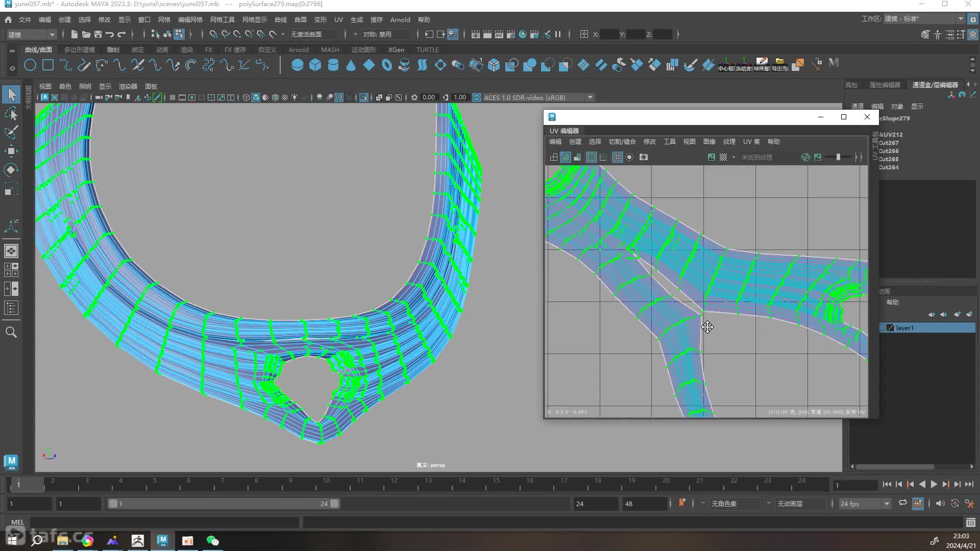Open the 文件 menu in main menu bar

click(x=25, y=19)
